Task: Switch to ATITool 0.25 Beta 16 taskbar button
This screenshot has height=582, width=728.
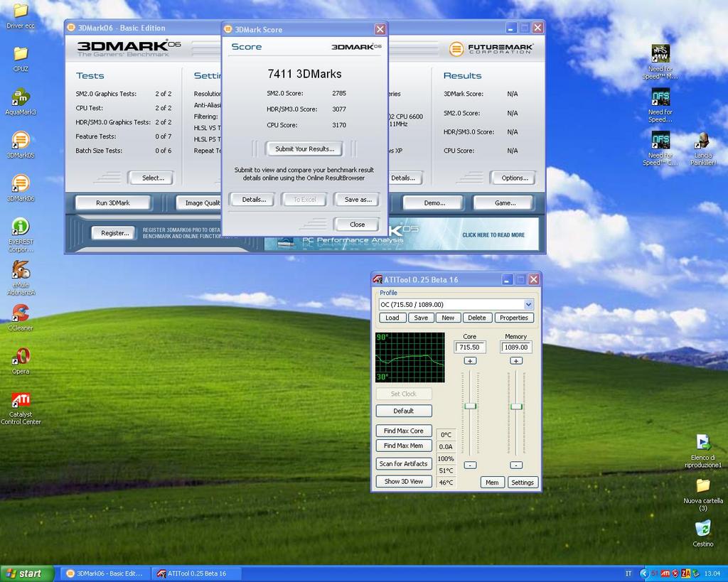Action: tap(197, 573)
